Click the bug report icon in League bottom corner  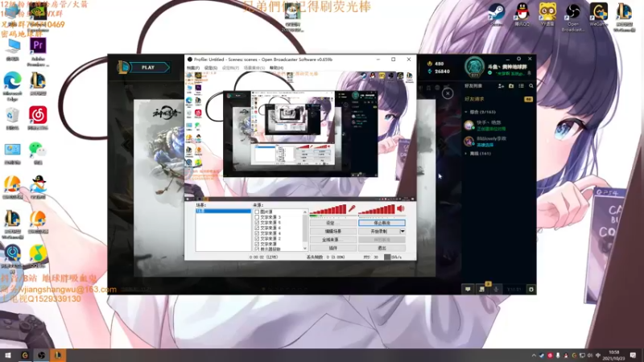click(531, 290)
